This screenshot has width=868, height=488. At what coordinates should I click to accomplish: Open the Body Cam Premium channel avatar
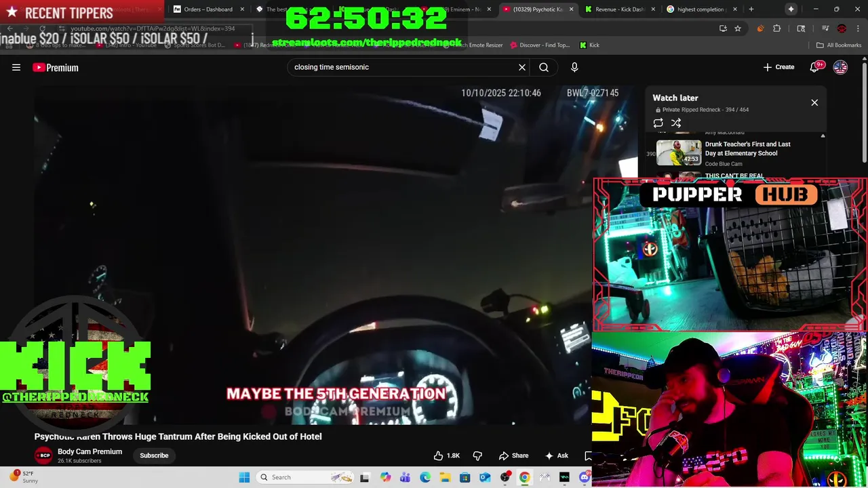43,455
